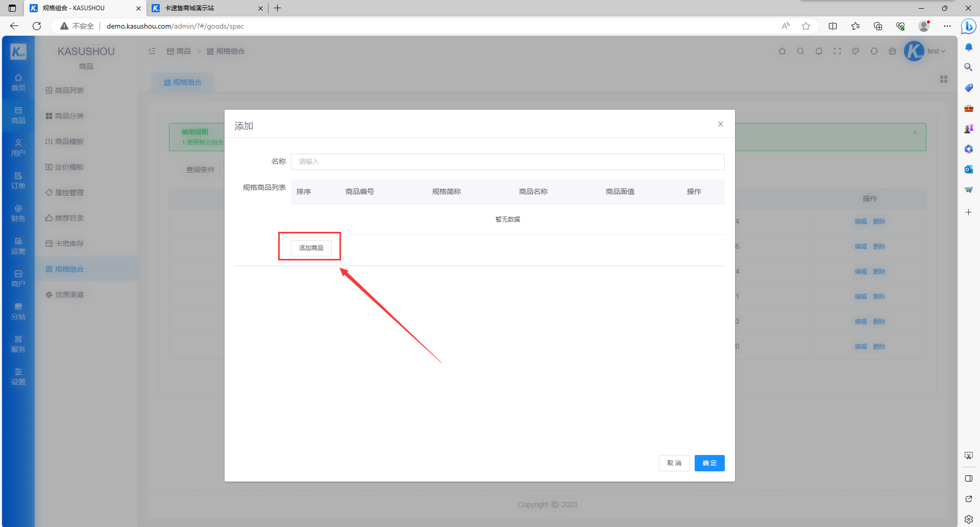
Task: Click the home icon in header
Action: [782, 51]
